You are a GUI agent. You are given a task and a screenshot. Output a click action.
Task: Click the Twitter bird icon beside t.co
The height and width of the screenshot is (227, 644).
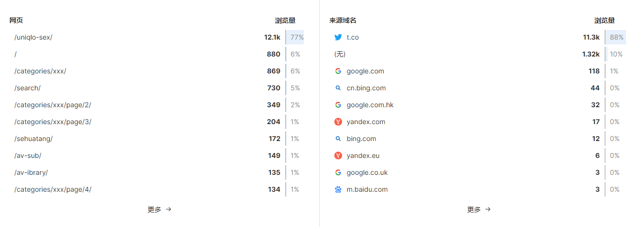[x=338, y=37]
